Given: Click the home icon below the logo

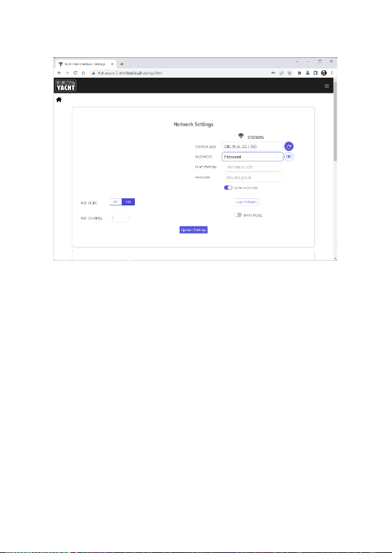Looking at the screenshot, I should 59,100.
